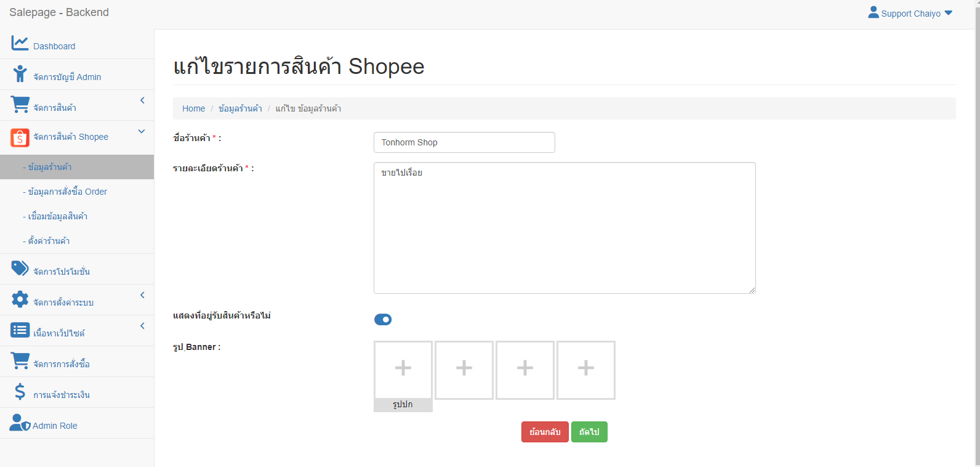Click the orange Shopee bag icon
The height and width of the screenshot is (467, 980).
[x=20, y=137]
